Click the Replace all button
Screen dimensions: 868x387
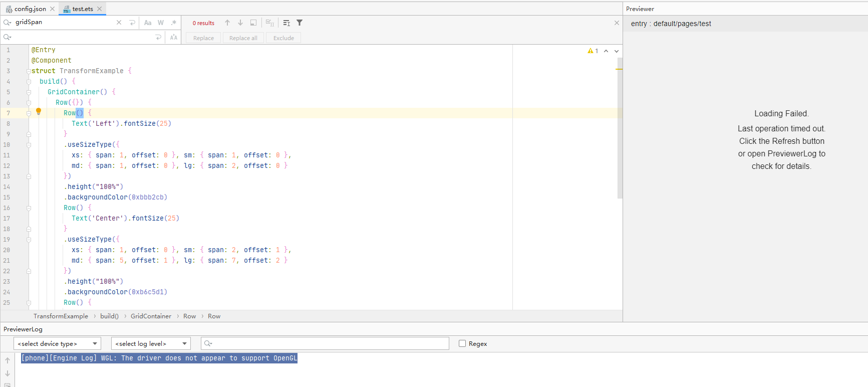point(243,38)
